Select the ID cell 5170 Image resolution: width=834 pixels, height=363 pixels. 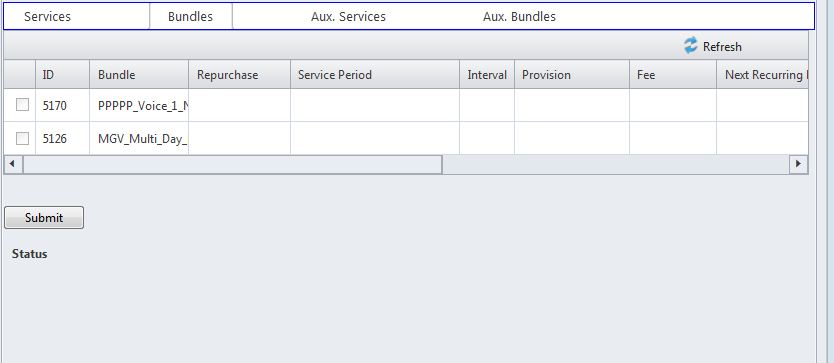62,105
